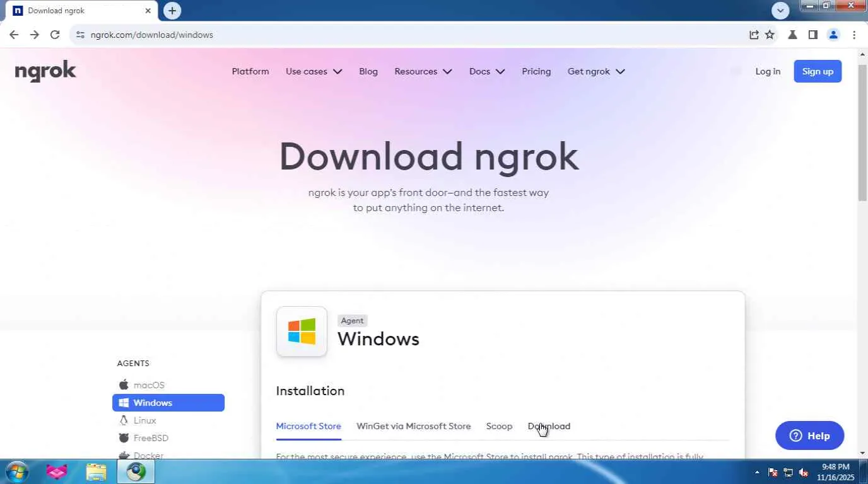Image resolution: width=868 pixels, height=484 pixels.
Task: Open the Pricing page
Action: (536, 71)
